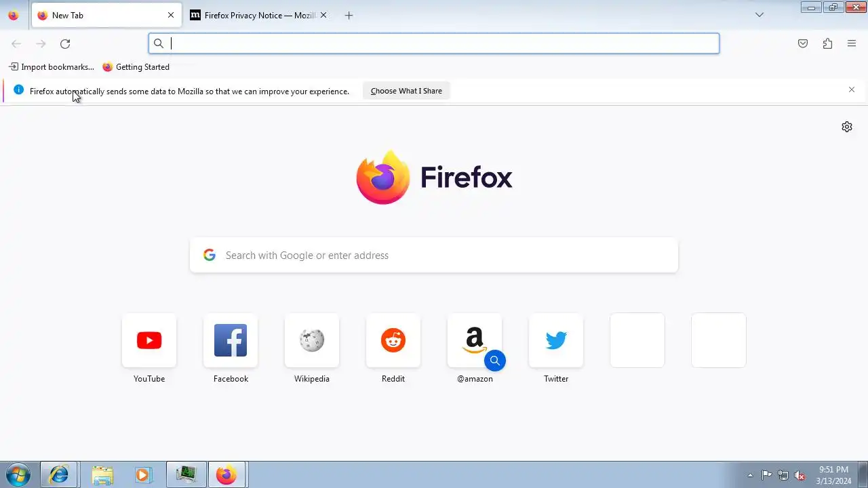Click the taskbar clock showing 9:51 PM
This screenshot has width=868, height=488.
tap(833, 475)
